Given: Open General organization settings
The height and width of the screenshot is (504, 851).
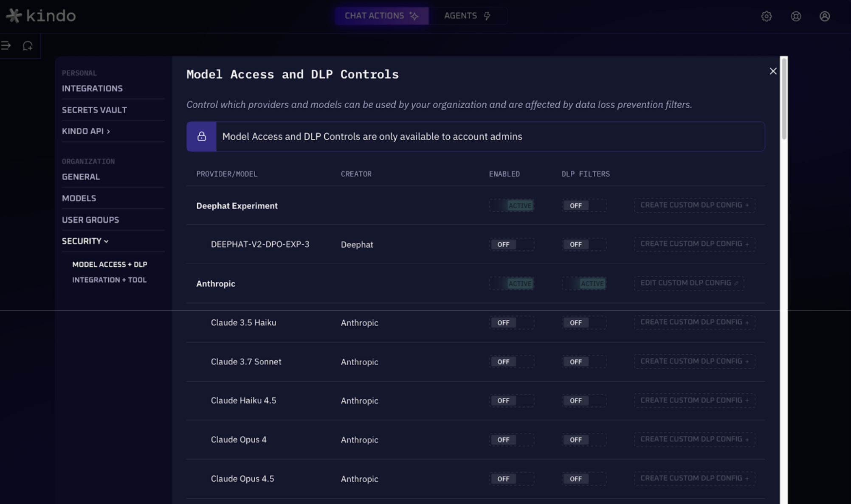Looking at the screenshot, I should 81,177.
